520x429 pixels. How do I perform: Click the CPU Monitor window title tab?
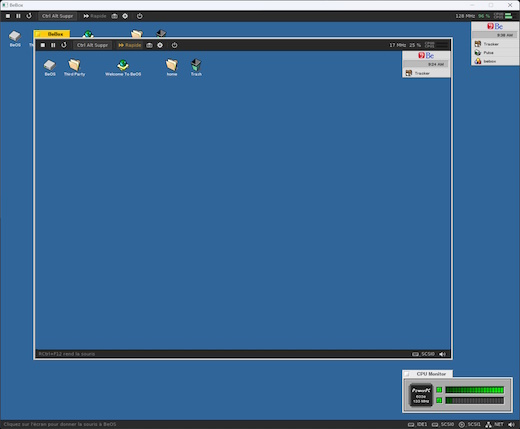coord(428,374)
